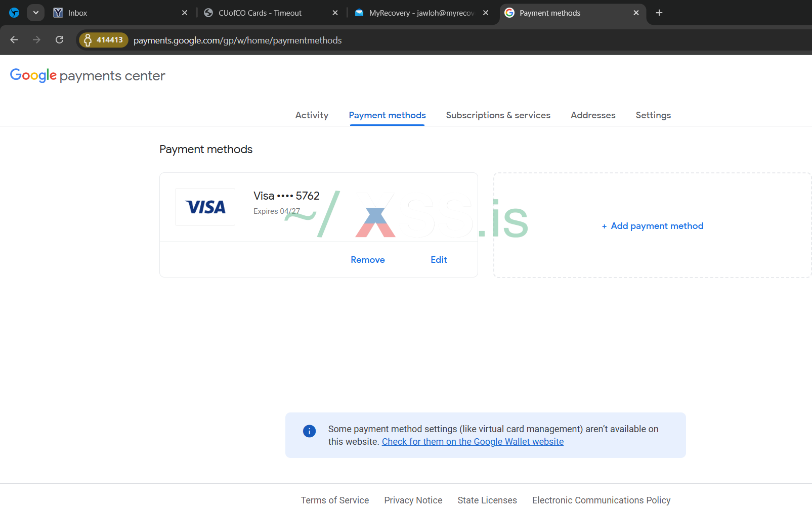
Task: Remove the Visa card ending 5762
Action: click(368, 260)
